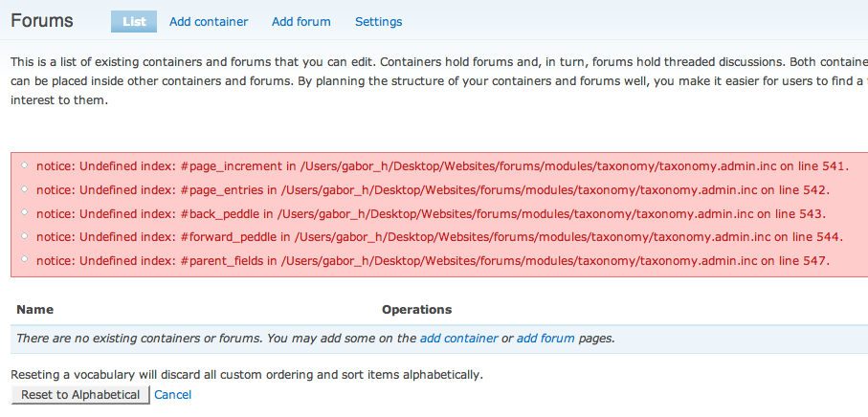This screenshot has width=868, height=417.
Task: Click the bullet beside the #parent_fields notice
Action: (24, 259)
